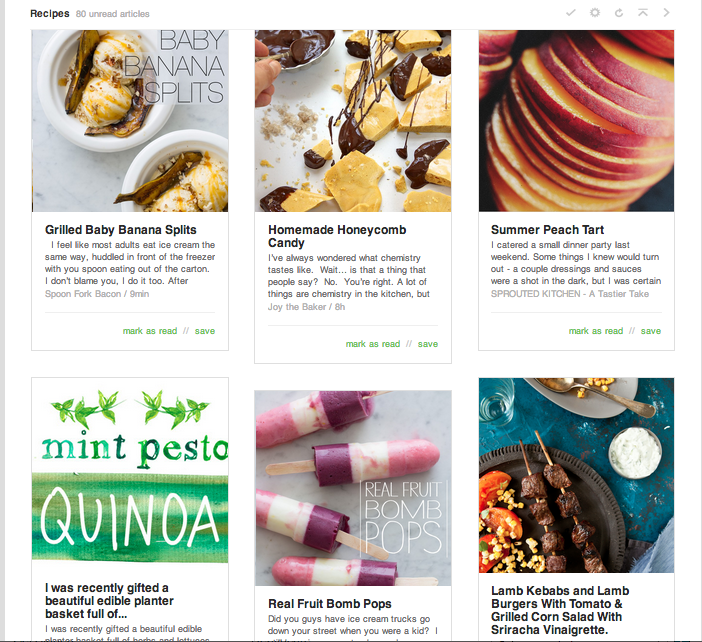Click the baby banana splits photo

pyautogui.click(x=130, y=121)
